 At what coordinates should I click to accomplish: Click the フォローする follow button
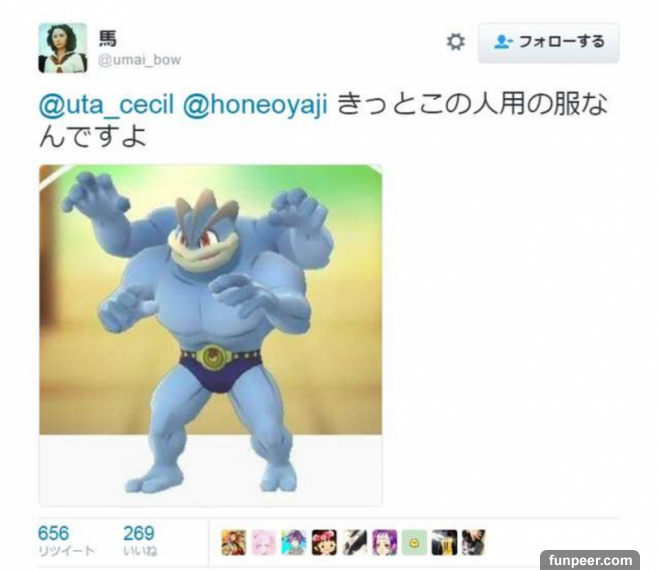(548, 43)
